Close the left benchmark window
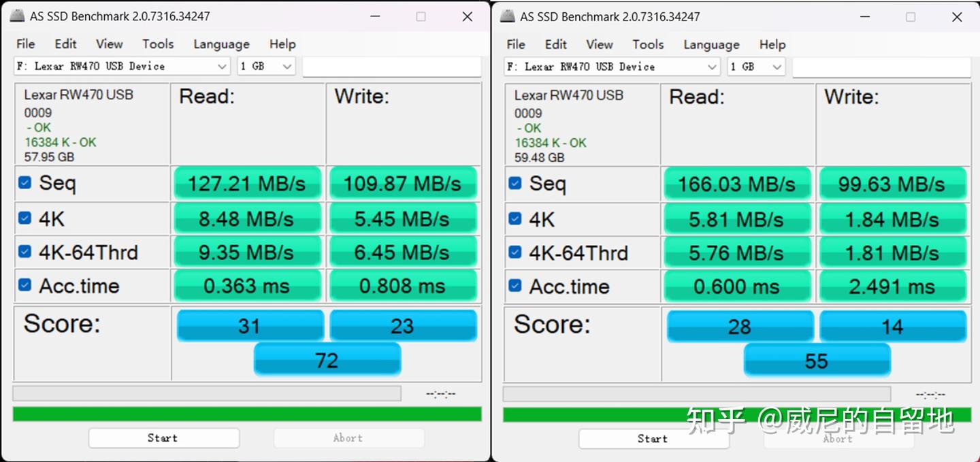 click(x=468, y=16)
